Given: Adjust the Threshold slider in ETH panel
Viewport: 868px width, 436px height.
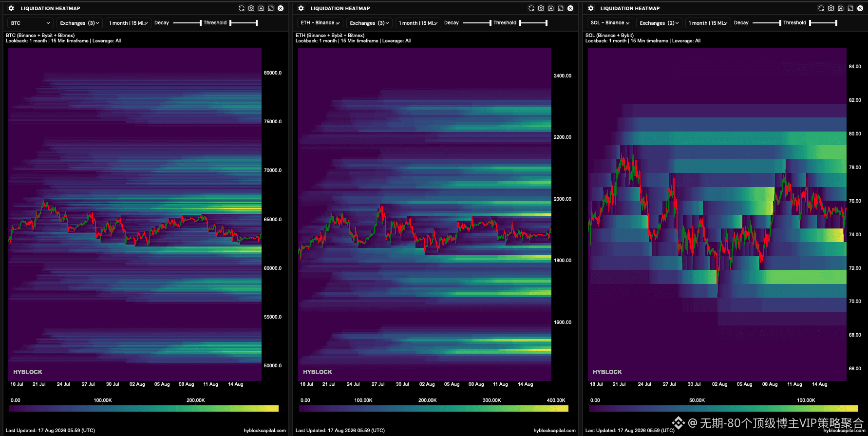Looking at the screenshot, I should (533, 23).
